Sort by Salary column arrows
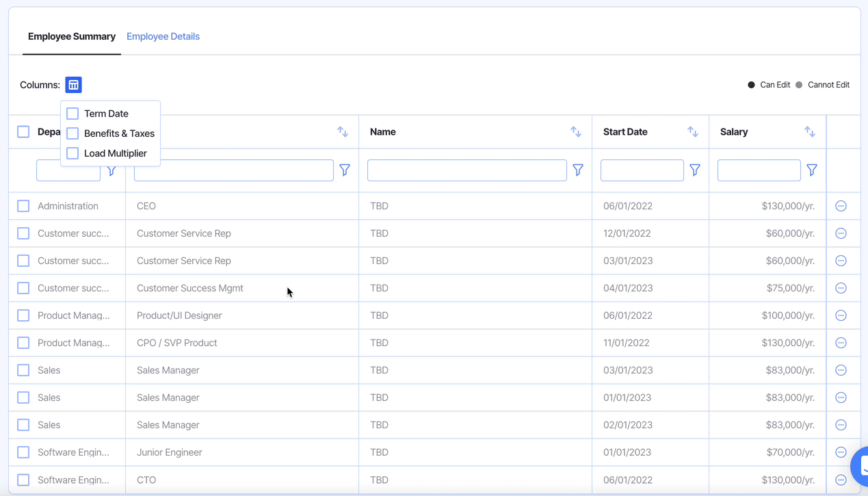This screenshot has width=868, height=496. [810, 132]
